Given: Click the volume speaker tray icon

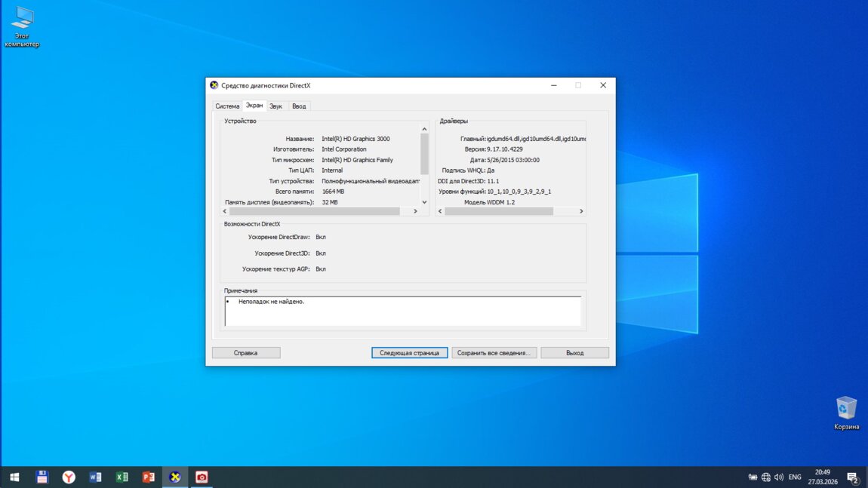Looking at the screenshot, I should tap(778, 477).
